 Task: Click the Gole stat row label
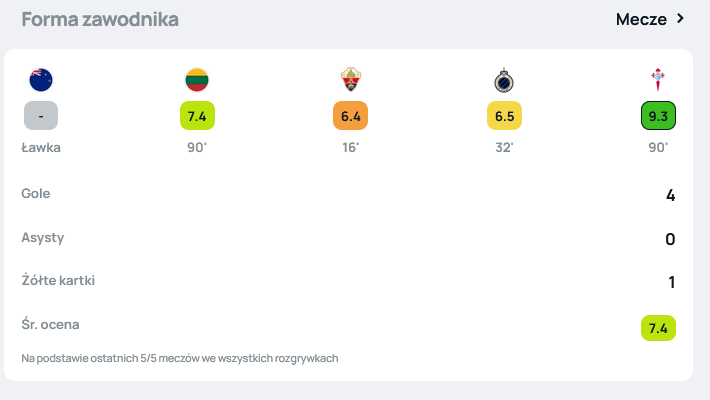coord(36,193)
